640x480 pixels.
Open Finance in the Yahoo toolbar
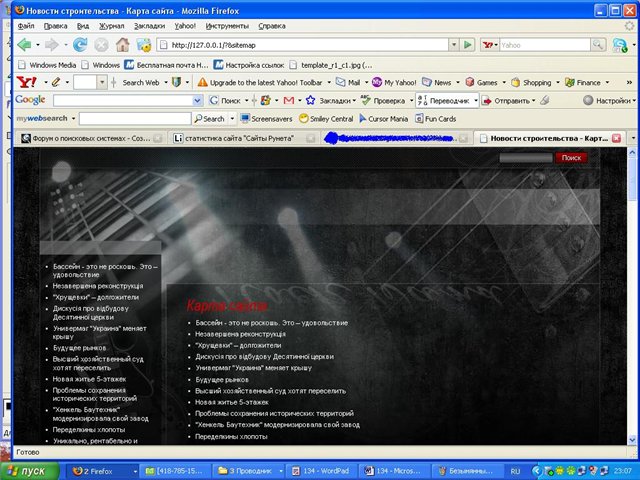pos(583,82)
